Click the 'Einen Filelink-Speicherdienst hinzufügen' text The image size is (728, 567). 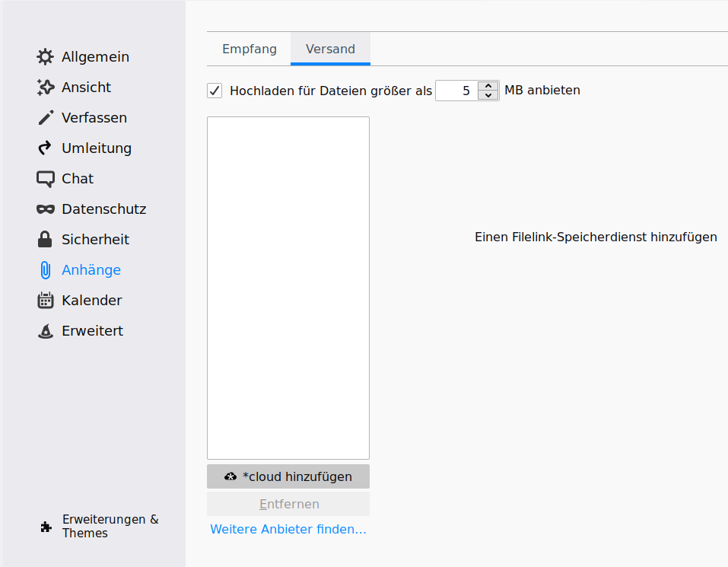tap(596, 237)
